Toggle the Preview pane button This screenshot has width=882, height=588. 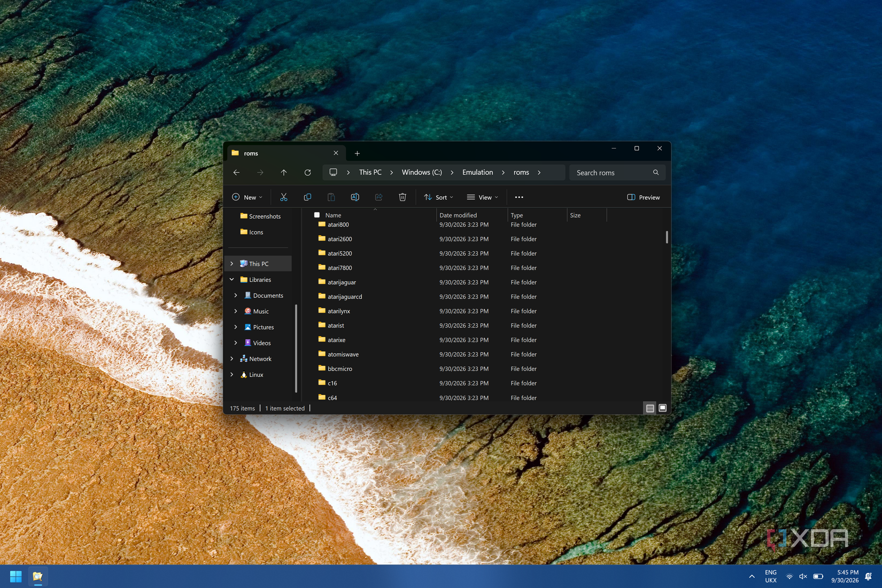tap(644, 197)
